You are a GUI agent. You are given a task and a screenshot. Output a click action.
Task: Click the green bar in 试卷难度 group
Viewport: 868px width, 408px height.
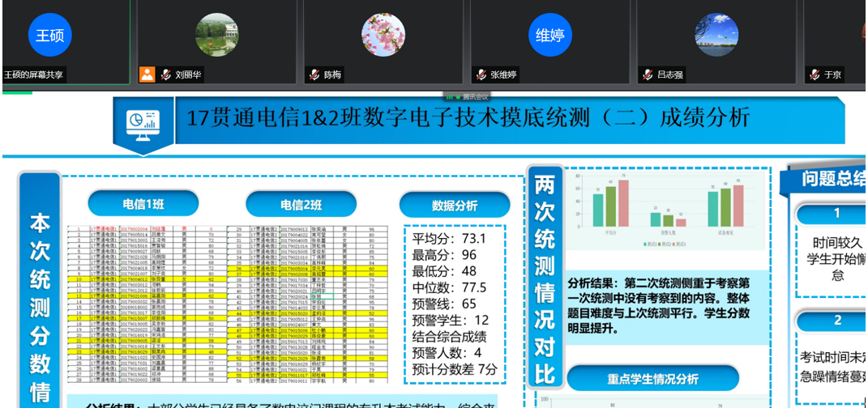coord(725,208)
